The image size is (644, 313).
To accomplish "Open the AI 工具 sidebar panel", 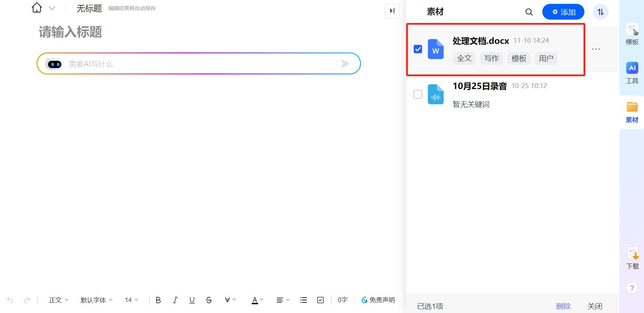I will (x=632, y=73).
